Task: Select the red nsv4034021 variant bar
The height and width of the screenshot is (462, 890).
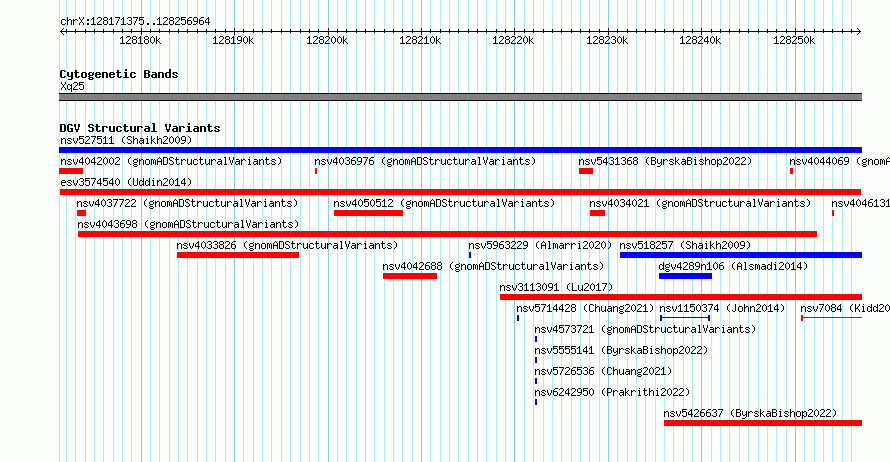Action: 597,213
